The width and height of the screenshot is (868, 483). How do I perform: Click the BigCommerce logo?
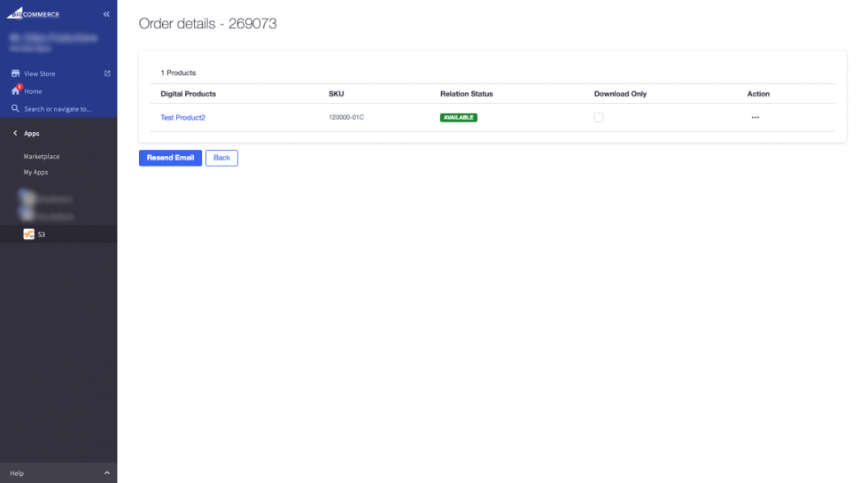point(34,13)
